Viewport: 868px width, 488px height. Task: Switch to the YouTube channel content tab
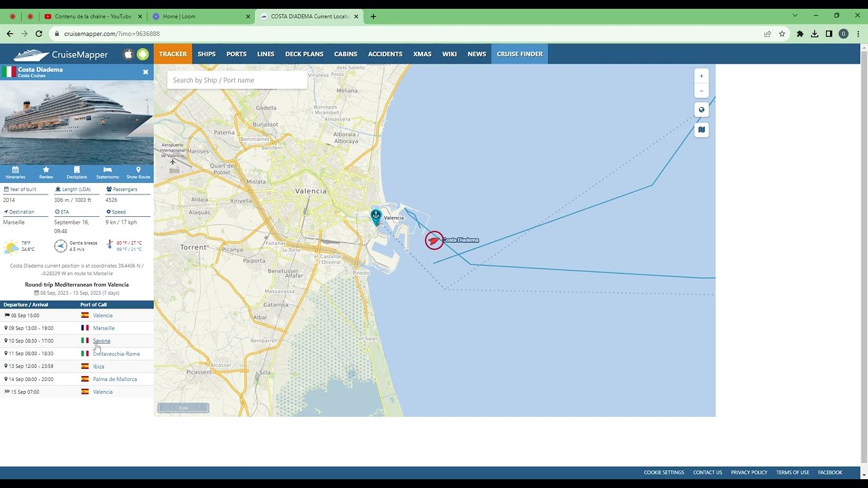pos(92,16)
